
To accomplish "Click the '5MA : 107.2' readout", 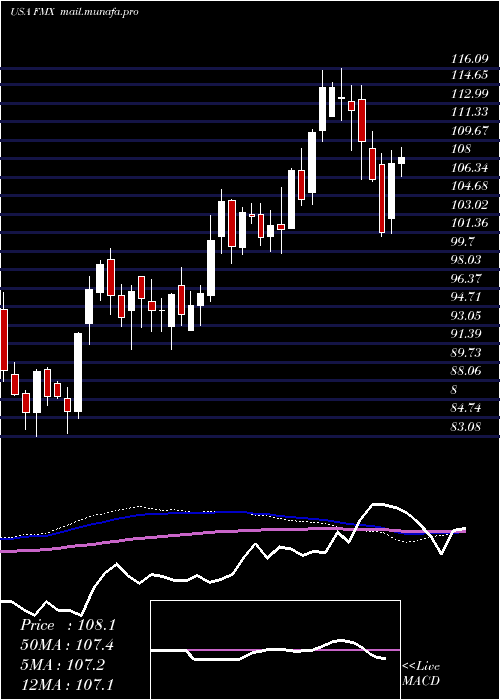I will coord(62,665).
